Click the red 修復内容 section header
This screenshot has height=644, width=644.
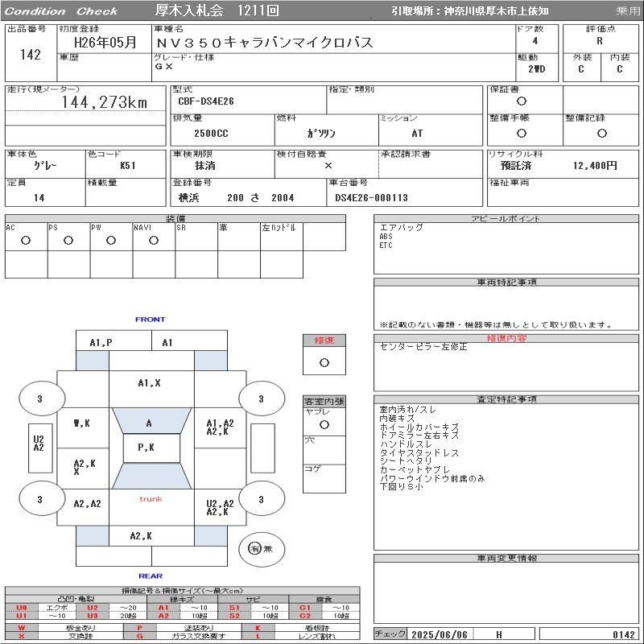tap(507, 338)
